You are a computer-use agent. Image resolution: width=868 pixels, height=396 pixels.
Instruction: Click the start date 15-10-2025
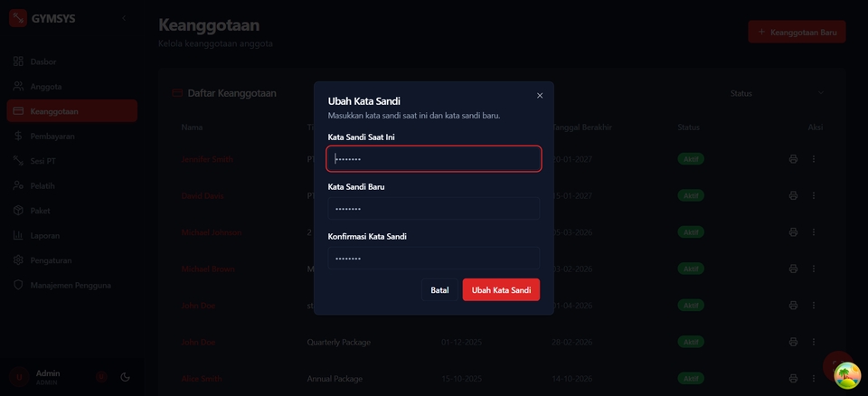click(x=462, y=379)
